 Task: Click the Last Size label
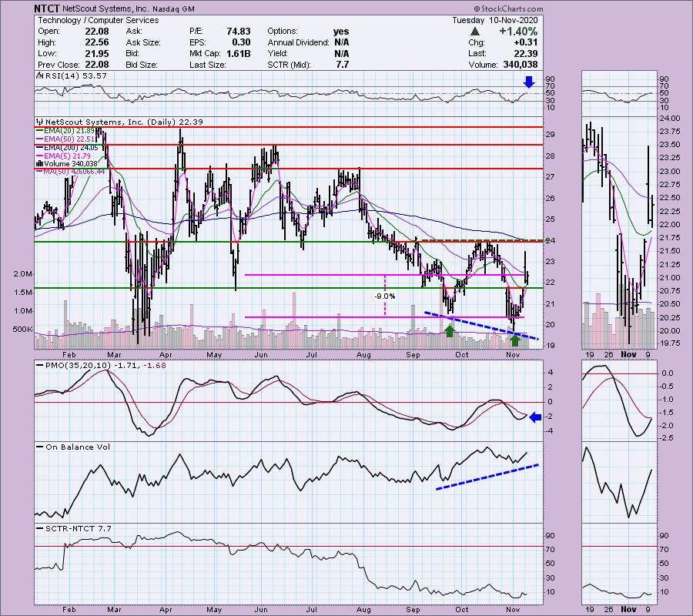coord(208,65)
